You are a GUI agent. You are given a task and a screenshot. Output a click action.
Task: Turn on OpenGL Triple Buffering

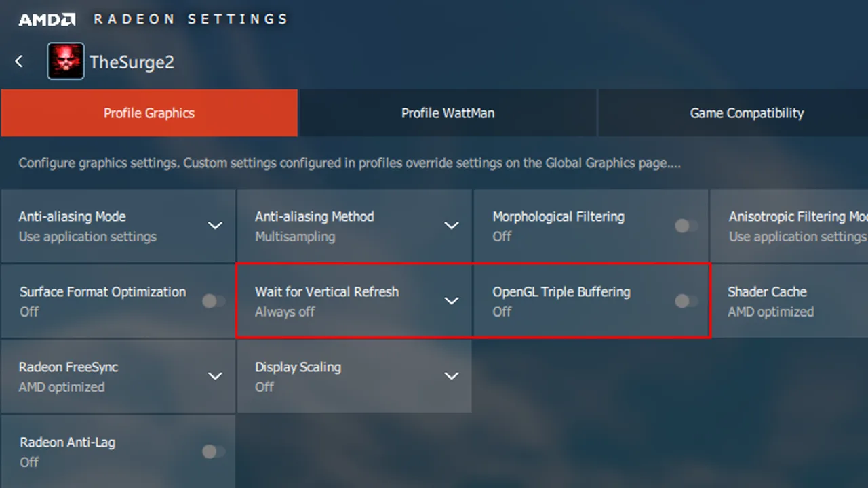[x=686, y=301]
